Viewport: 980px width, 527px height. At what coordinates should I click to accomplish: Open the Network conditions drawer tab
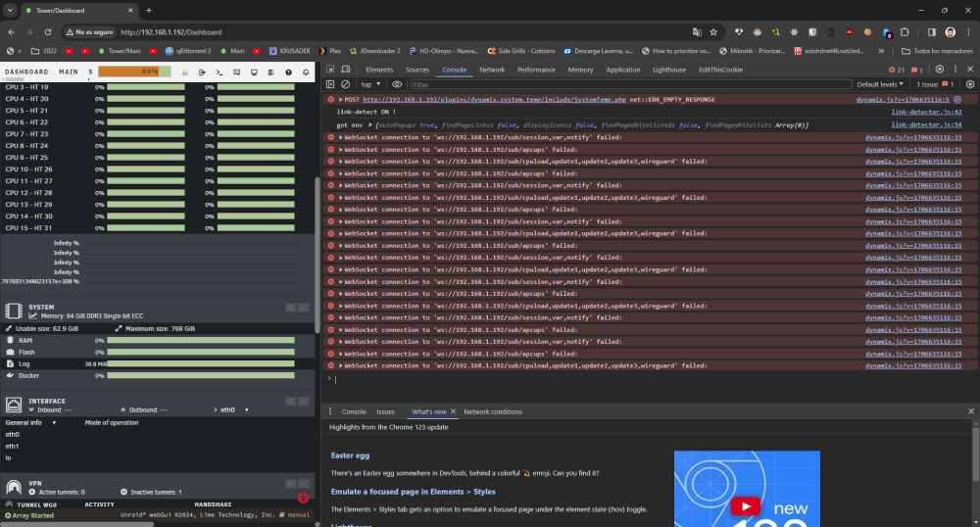click(493, 411)
